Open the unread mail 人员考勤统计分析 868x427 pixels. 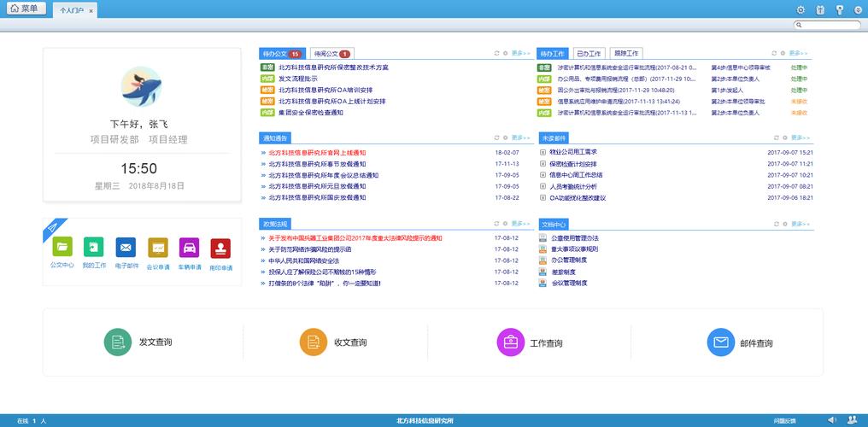[573, 186]
